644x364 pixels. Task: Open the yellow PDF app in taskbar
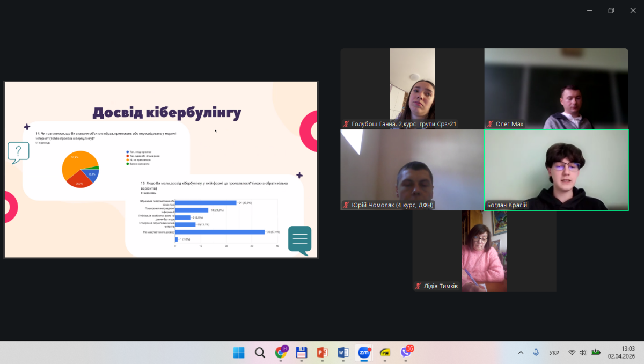pos(385,353)
